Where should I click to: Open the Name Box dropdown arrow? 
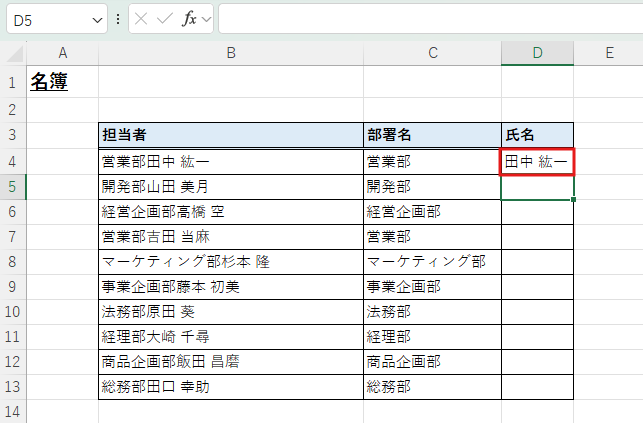click(x=97, y=19)
